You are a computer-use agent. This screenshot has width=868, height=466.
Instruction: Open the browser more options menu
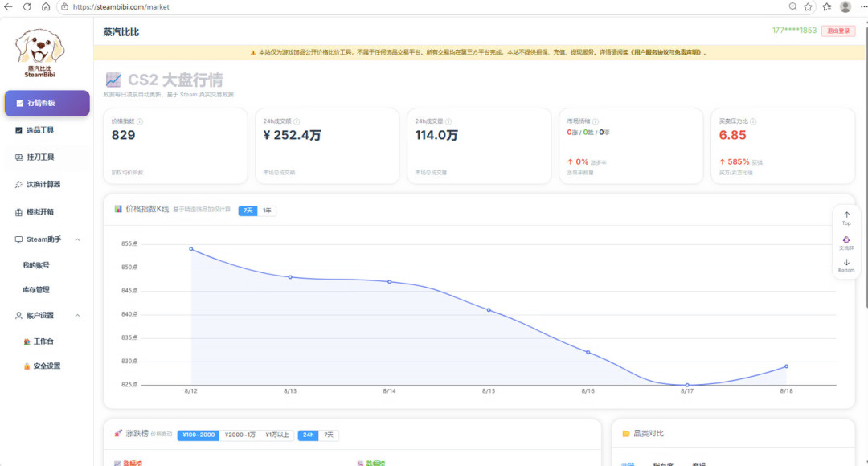click(863, 6)
